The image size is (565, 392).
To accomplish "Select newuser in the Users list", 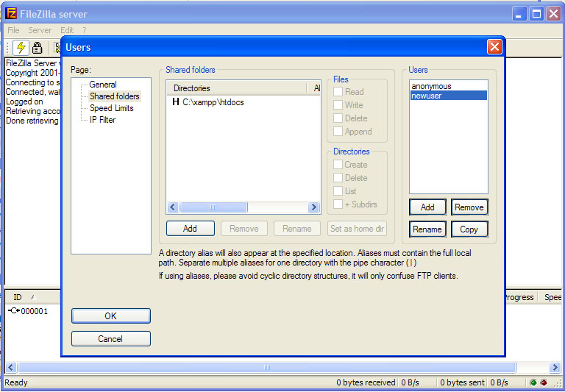I will [449, 96].
